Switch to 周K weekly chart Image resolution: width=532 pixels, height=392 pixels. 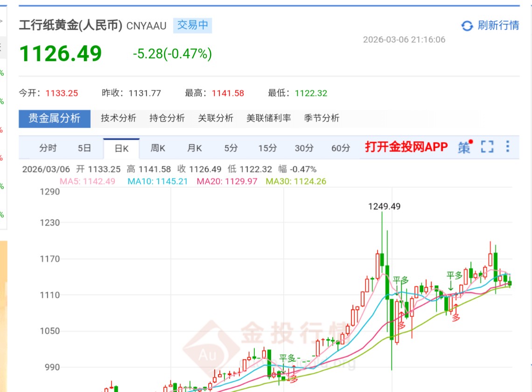pyautogui.click(x=158, y=148)
